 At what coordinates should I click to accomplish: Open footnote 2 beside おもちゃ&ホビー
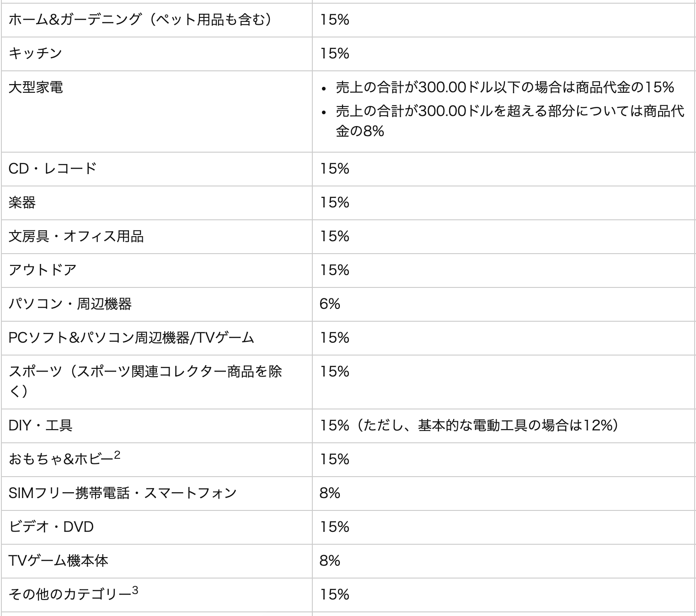click(x=117, y=455)
